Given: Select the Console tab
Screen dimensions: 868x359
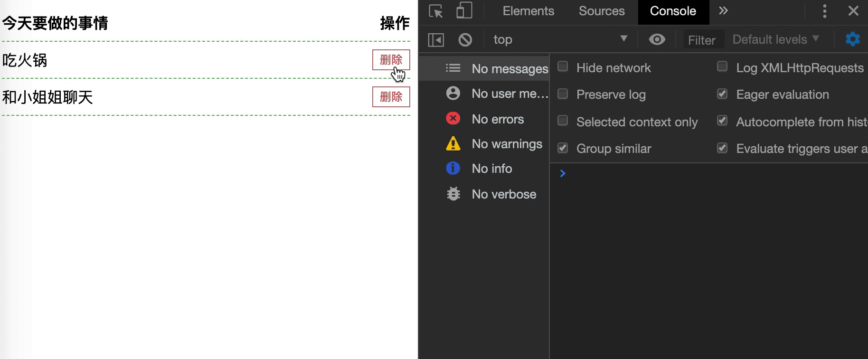Looking at the screenshot, I should click(x=673, y=11).
